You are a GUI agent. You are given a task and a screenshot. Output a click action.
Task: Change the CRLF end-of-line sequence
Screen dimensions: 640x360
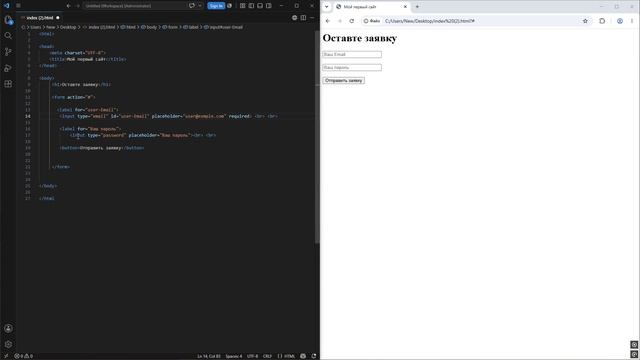tap(267, 356)
